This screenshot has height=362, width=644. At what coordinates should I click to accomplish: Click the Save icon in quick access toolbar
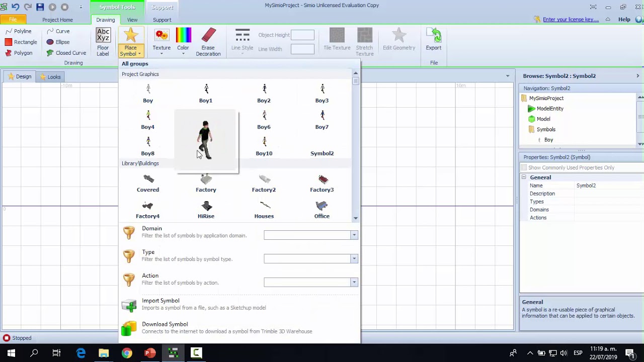click(x=40, y=7)
